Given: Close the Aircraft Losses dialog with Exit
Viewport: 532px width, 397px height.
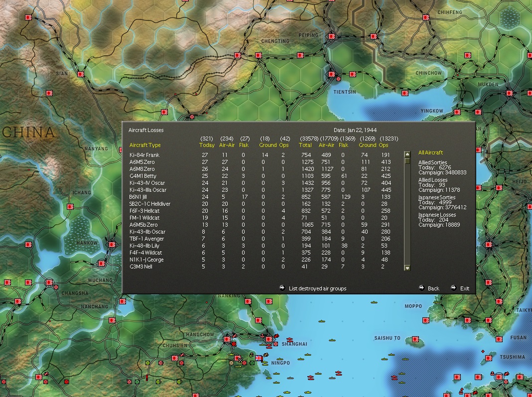Looking at the screenshot, I should [x=460, y=288].
